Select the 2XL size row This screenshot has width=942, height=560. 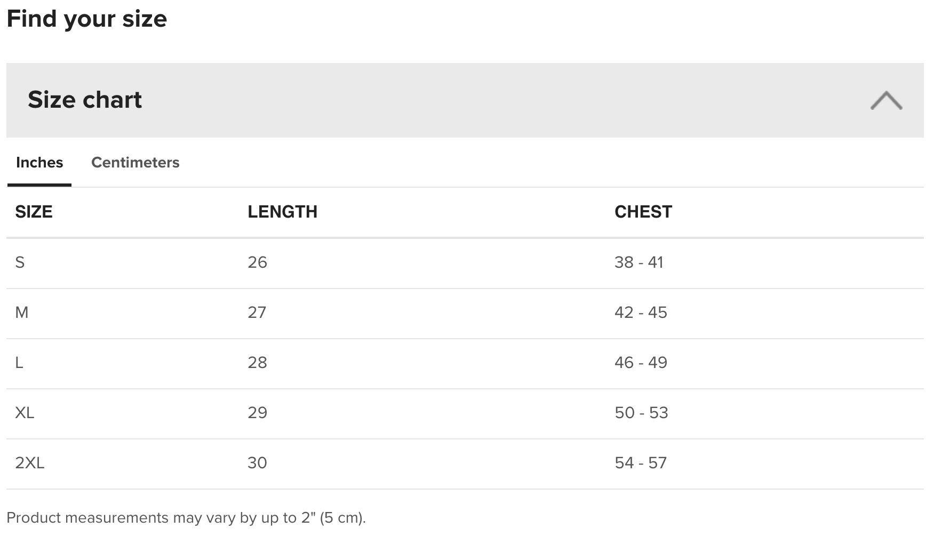465,464
